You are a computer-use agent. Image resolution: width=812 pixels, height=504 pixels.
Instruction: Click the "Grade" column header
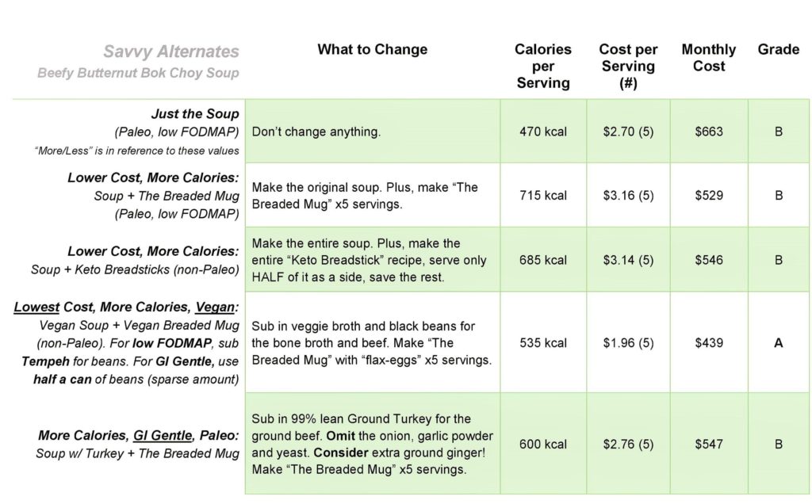[778, 50]
